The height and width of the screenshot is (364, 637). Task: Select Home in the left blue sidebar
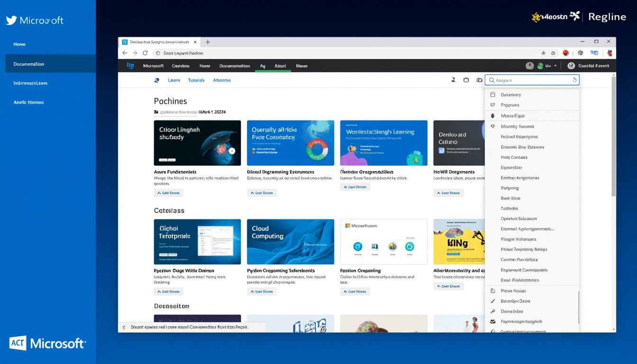[x=19, y=44]
